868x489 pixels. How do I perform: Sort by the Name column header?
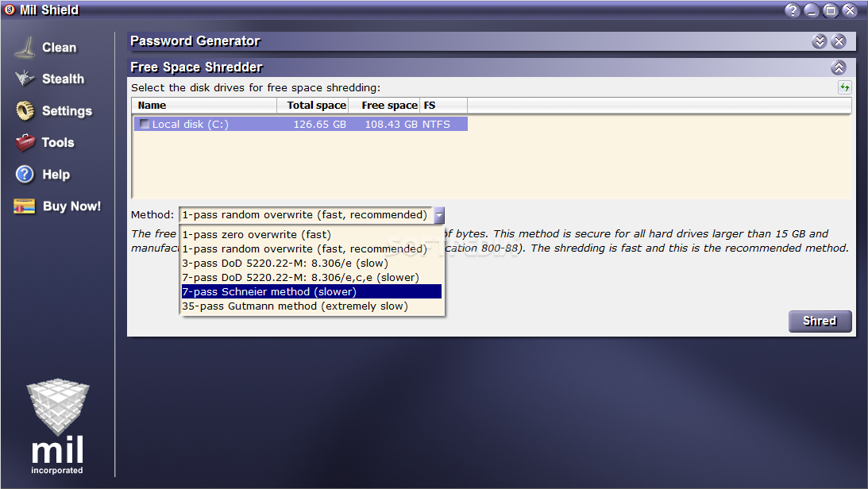click(x=204, y=105)
